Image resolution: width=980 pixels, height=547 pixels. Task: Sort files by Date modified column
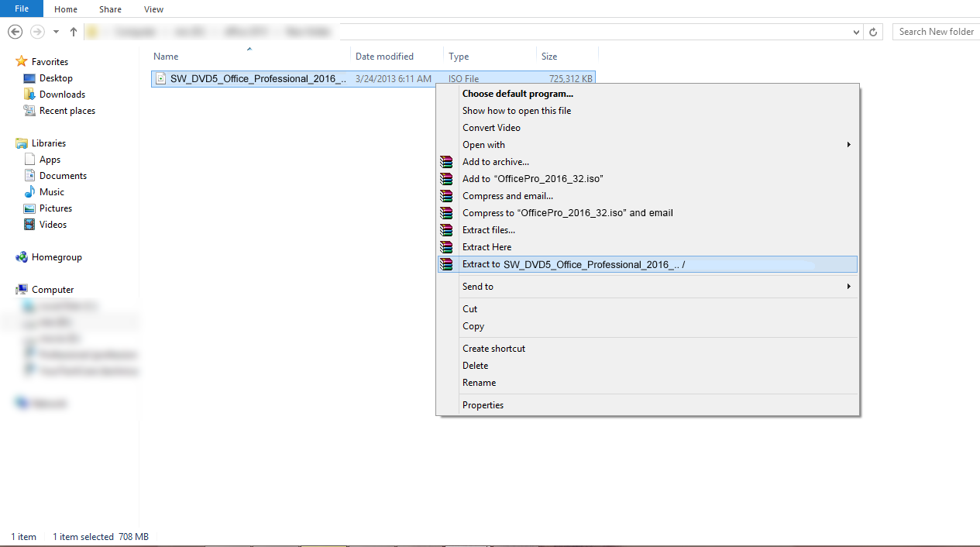coord(384,57)
